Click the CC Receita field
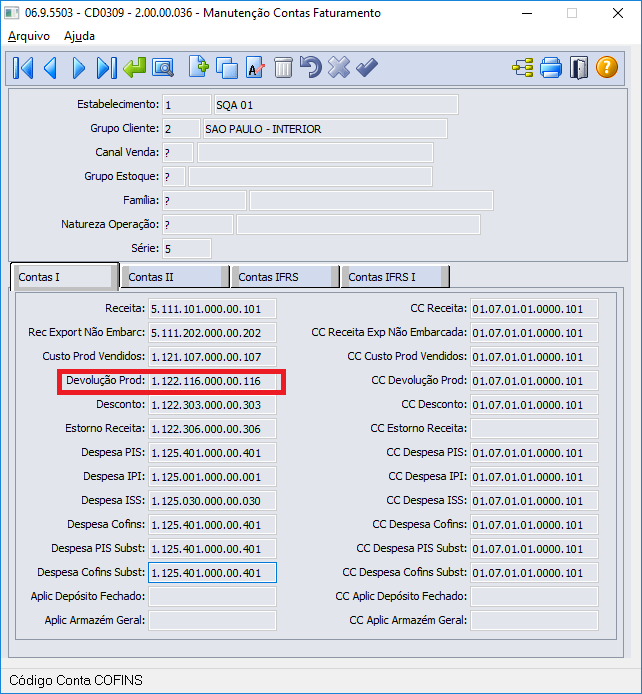642x694 pixels. coord(534,308)
